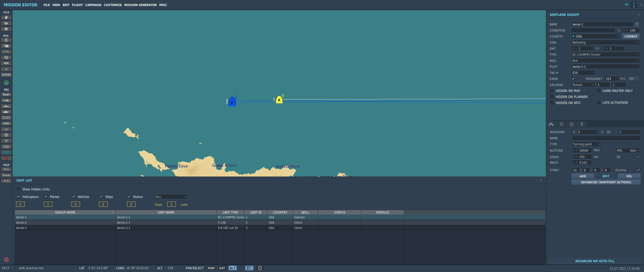This screenshot has width=644, height=272.
Task: Expand the Task dropdown showing Refueling
Action: click(x=606, y=42)
